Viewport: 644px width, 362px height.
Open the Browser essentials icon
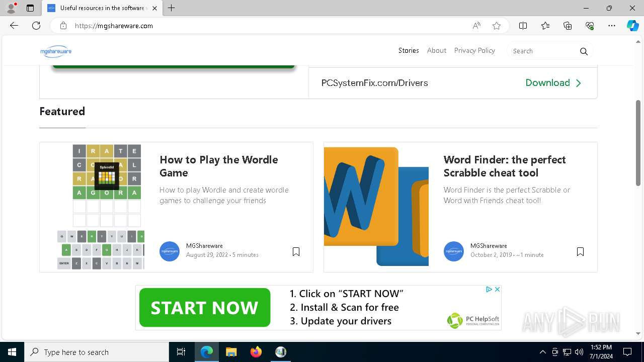pos(590,26)
